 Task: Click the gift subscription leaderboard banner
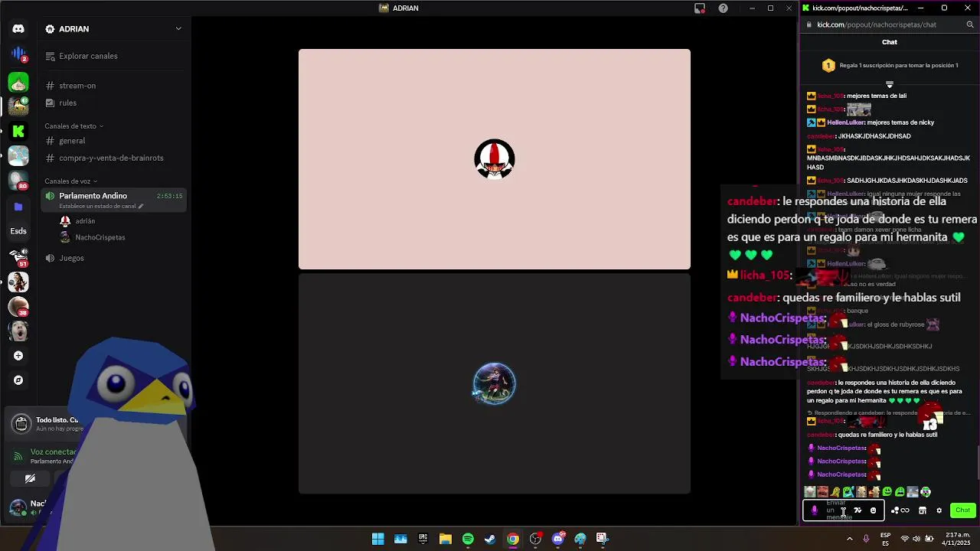(890, 66)
